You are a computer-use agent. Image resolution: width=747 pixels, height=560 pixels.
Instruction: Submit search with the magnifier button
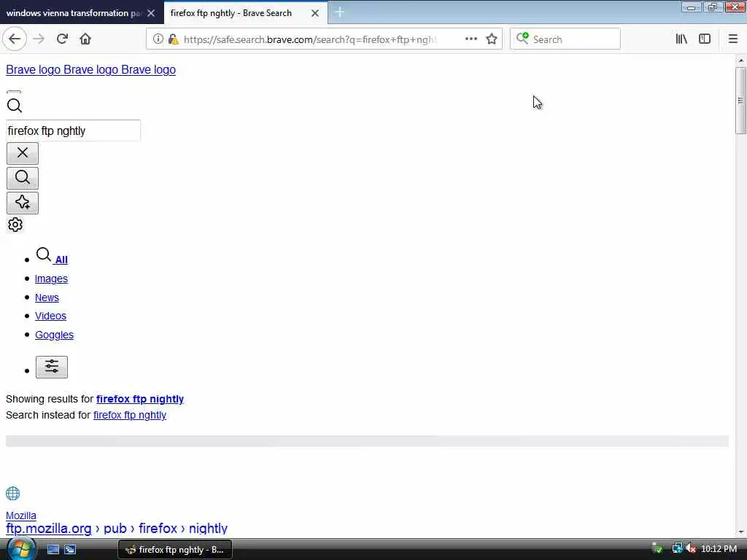pos(23,178)
